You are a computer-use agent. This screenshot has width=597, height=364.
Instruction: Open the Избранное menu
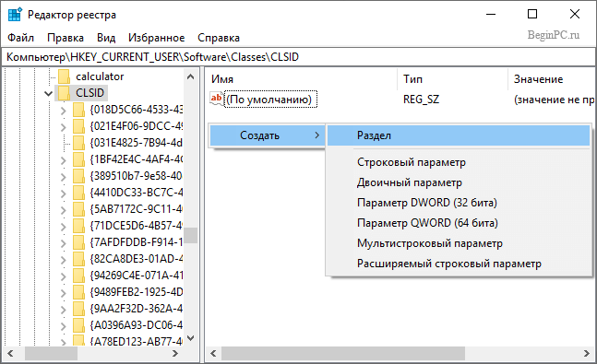157,38
